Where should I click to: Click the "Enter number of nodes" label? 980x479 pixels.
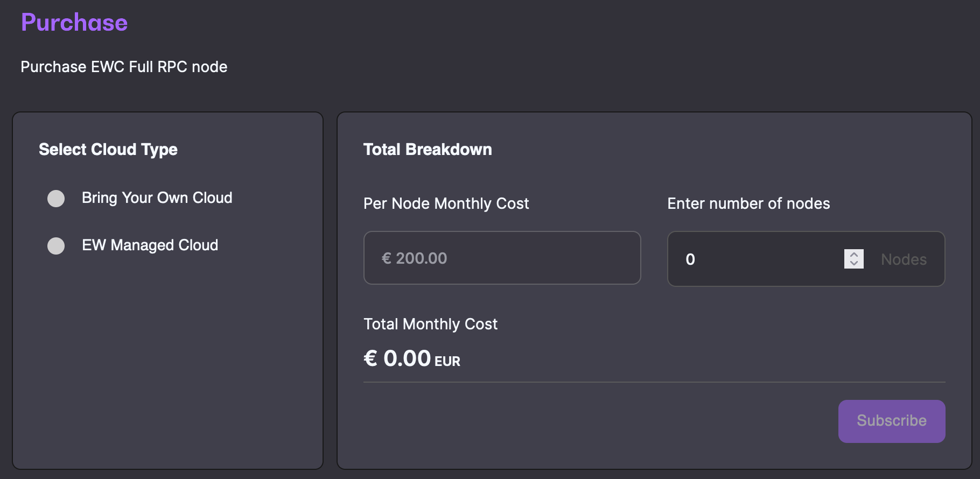pyautogui.click(x=748, y=204)
